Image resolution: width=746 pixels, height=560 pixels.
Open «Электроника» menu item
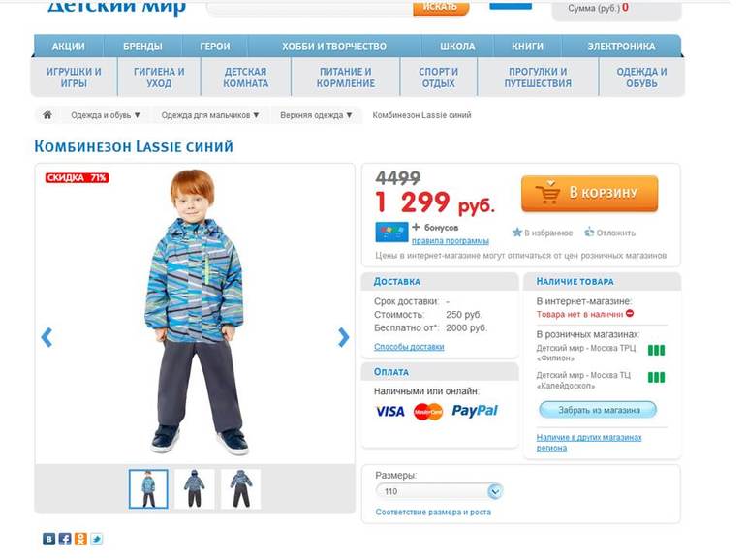(x=621, y=47)
